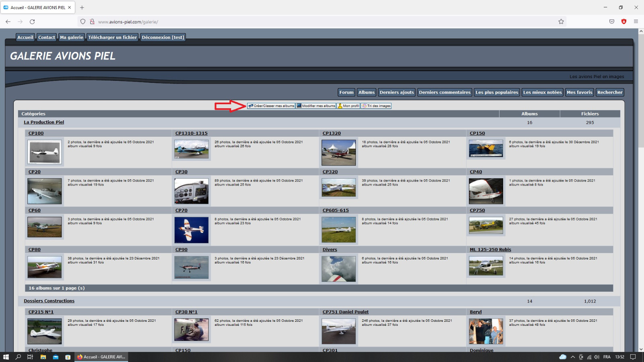
Task: Click the CP30 cockpit instrument thumbnail
Action: point(192,191)
